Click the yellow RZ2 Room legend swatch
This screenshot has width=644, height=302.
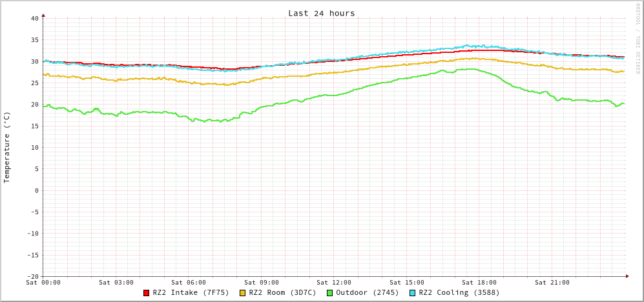(243, 293)
